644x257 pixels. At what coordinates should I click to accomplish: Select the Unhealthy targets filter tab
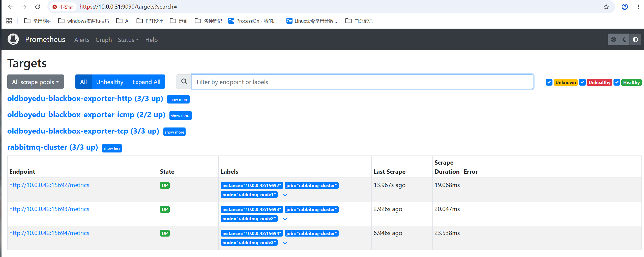click(110, 82)
